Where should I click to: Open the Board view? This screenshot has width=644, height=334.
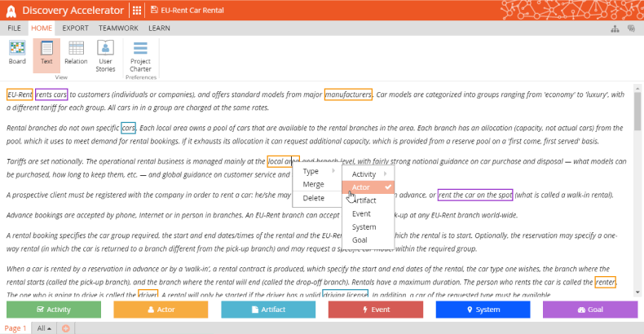click(x=17, y=53)
